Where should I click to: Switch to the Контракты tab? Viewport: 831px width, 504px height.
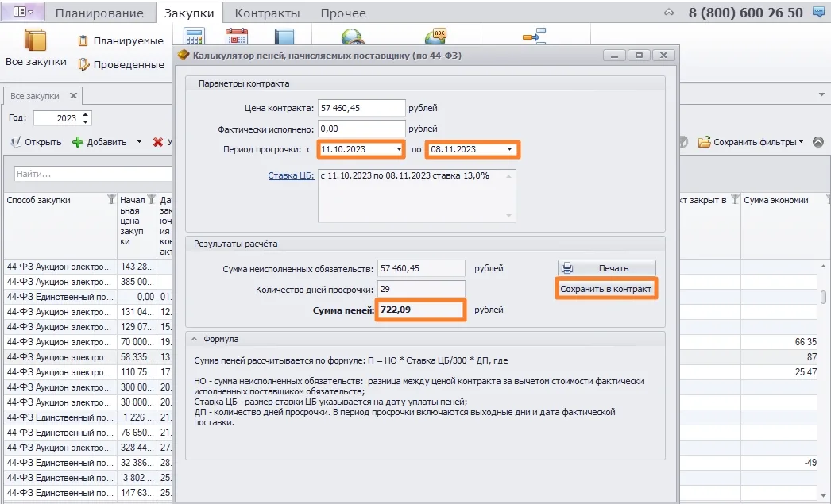tap(267, 13)
